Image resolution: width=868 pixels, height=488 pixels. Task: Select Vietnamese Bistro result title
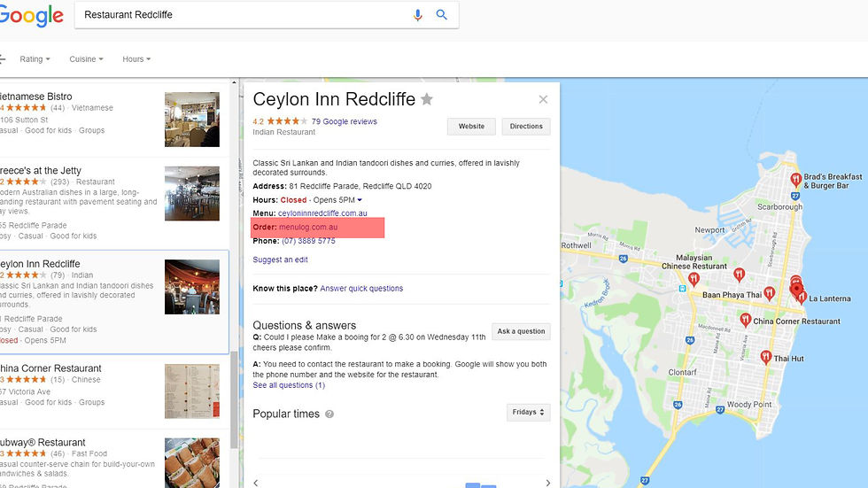36,97
